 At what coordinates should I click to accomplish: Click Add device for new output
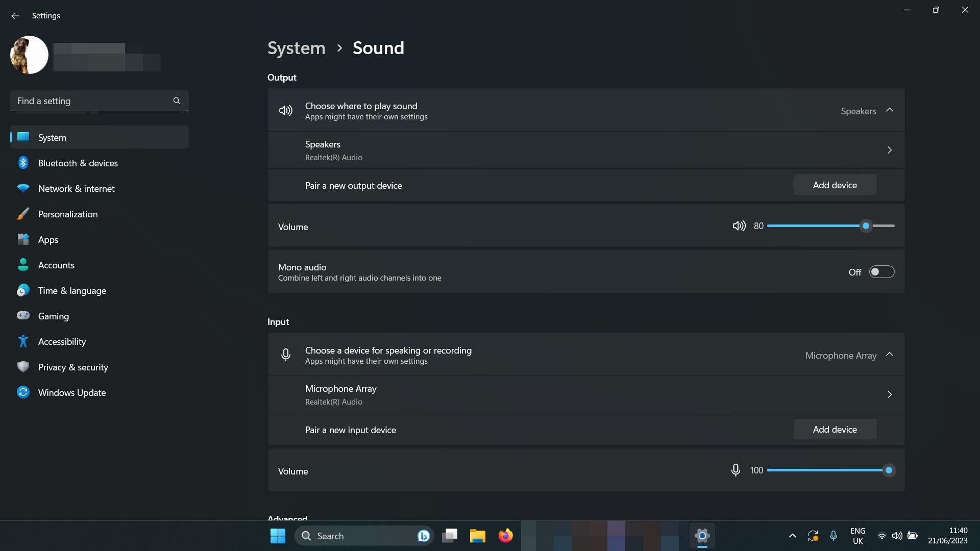pos(835,184)
